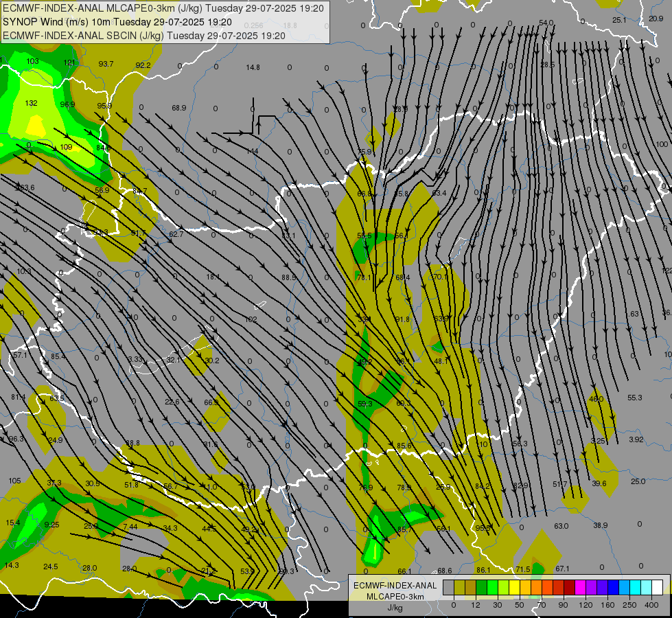This screenshot has height=618, width=672.
Task: Select the brownish-olive swatch just before tick 12
Action: pos(471,588)
